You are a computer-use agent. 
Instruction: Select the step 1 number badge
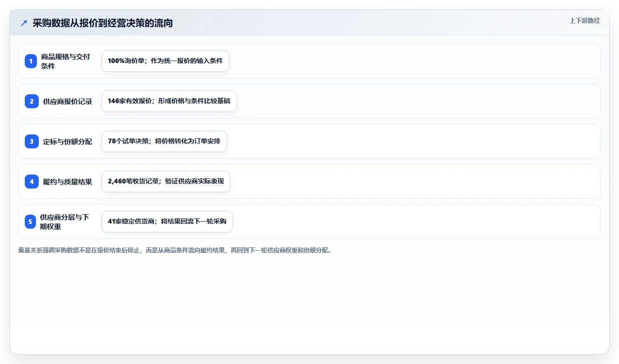[31, 61]
